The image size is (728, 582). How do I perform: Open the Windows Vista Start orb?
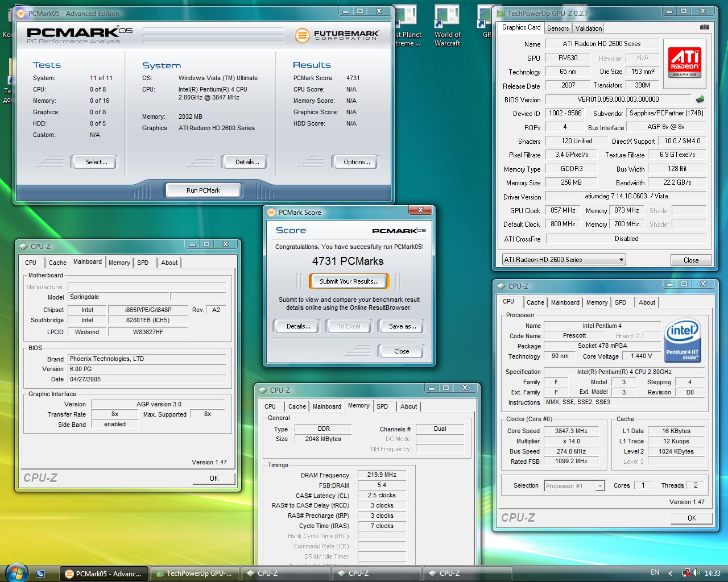point(16,572)
